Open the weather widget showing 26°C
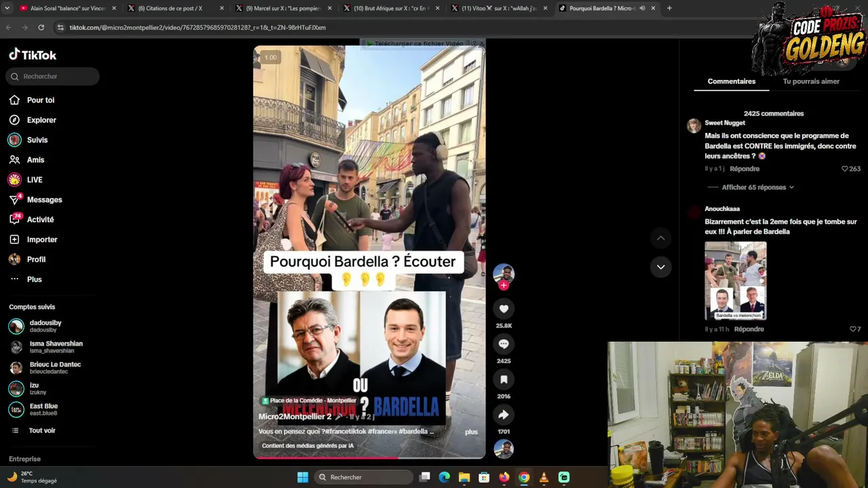Screen dimensions: 868x488 [33, 477]
